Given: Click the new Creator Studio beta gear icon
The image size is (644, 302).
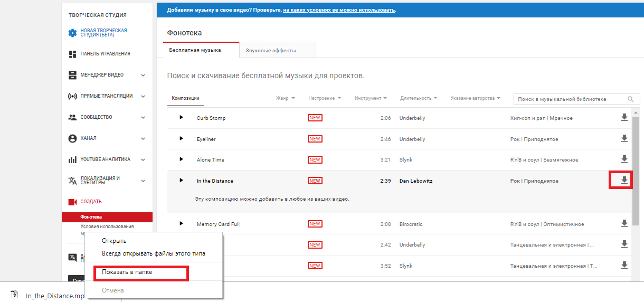Looking at the screenshot, I should tap(72, 33).
